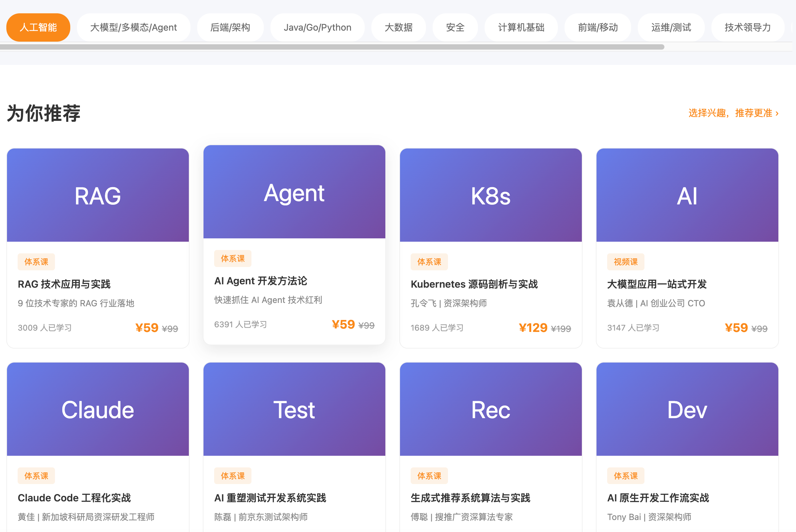Open the AI course cover thumbnail
This screenshot has width=796, height=532.
687,195
